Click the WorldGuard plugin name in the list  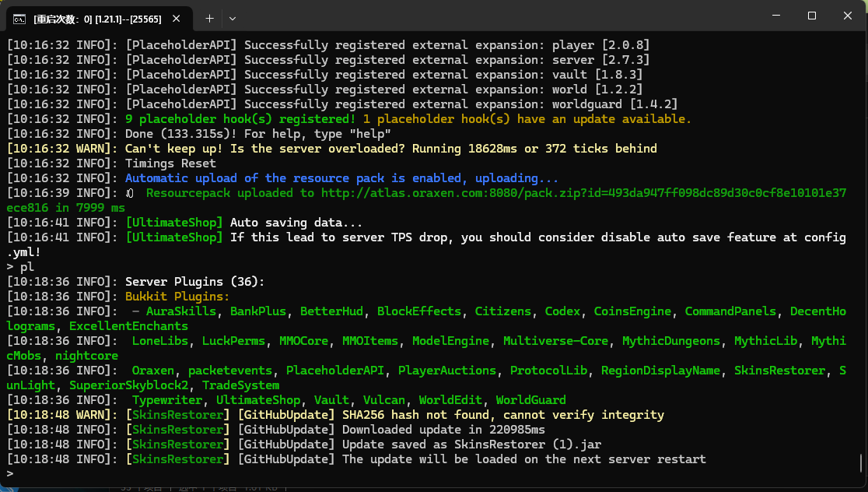pyautogui.click(x=530, y=400)
